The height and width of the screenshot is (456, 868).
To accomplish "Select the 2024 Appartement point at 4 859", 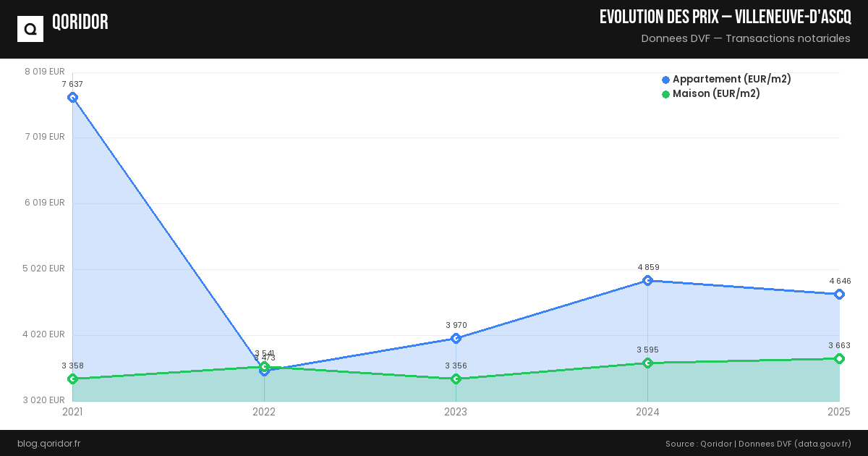I will coord(647,280).
